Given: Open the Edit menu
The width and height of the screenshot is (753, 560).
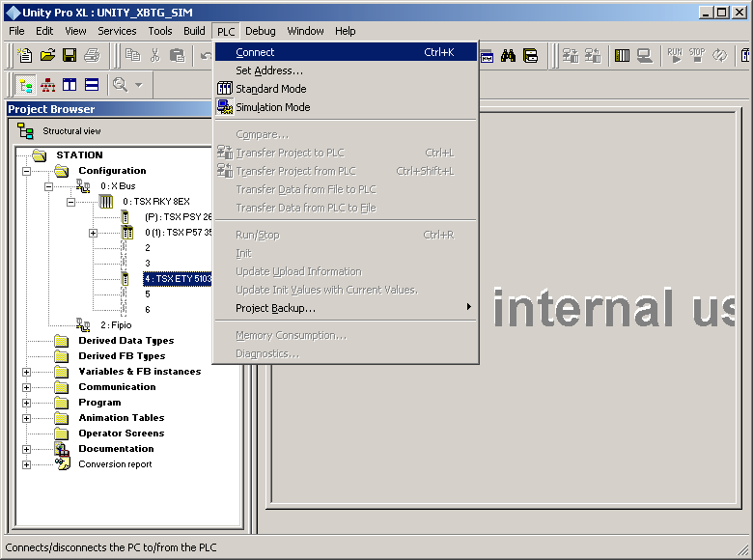Looking at the screenshot, I should point(44,31).
